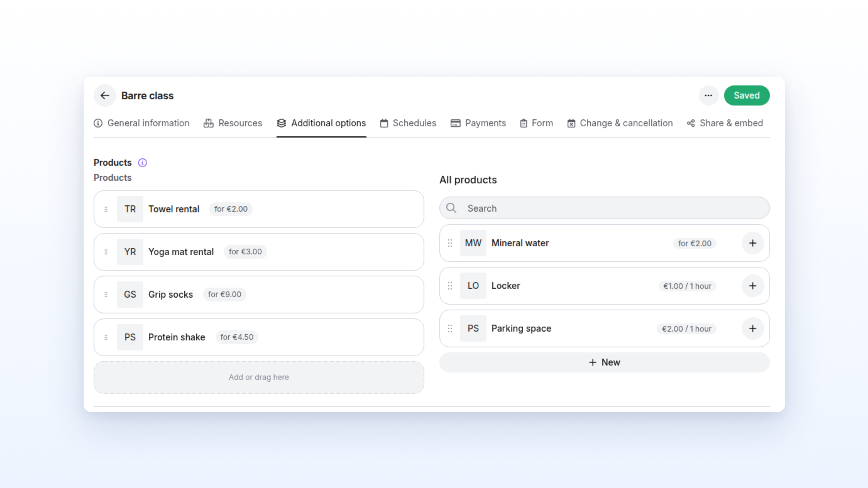Click the TR avatar of Towel rental
868x488 pixels.
click(x=130, y=209)
